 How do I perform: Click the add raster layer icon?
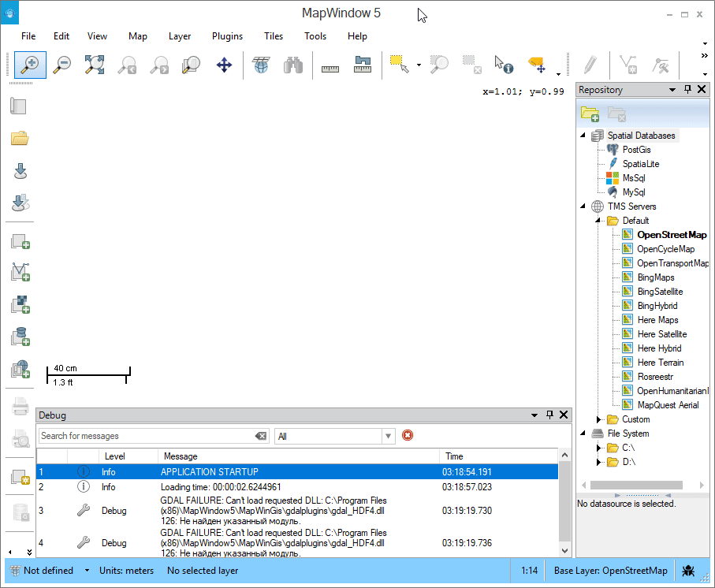pos(20,304)
